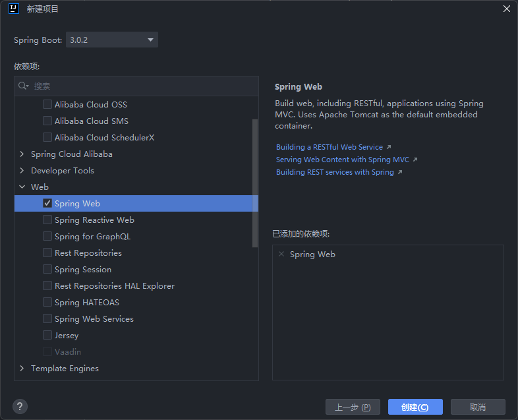518x420 pixels.
Task: Tick the Rest Repositories checkbox
Action: tap(47, 253)
